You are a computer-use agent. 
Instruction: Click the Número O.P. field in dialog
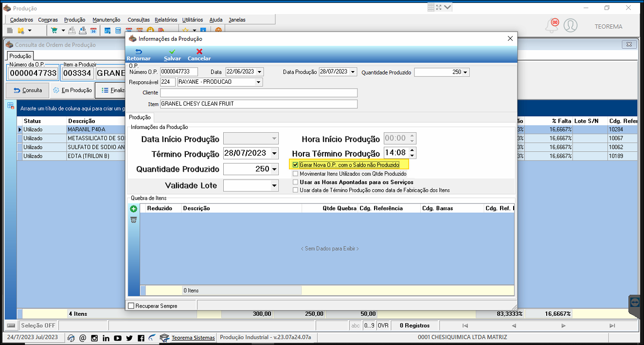point(179,72)
